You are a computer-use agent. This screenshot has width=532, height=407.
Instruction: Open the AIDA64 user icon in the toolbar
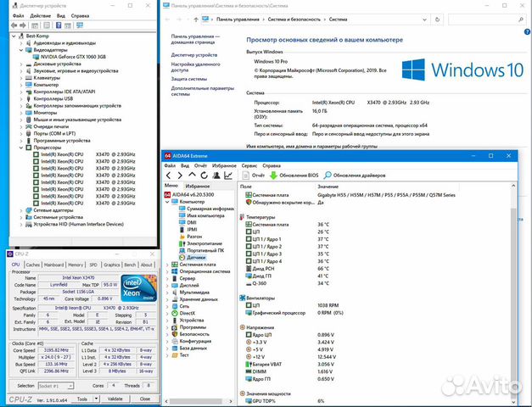click(x=216, y=176)
